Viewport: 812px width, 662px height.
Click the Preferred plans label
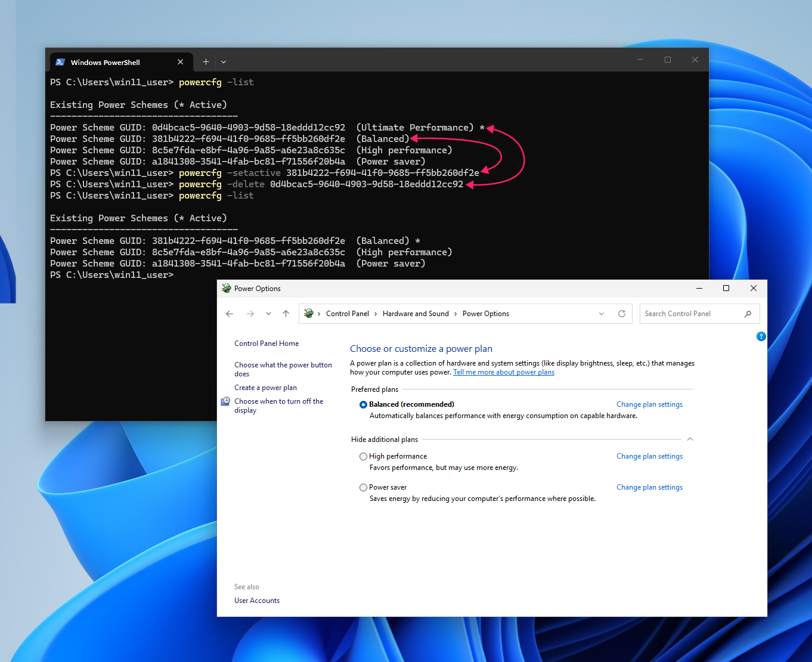[374, 389]
